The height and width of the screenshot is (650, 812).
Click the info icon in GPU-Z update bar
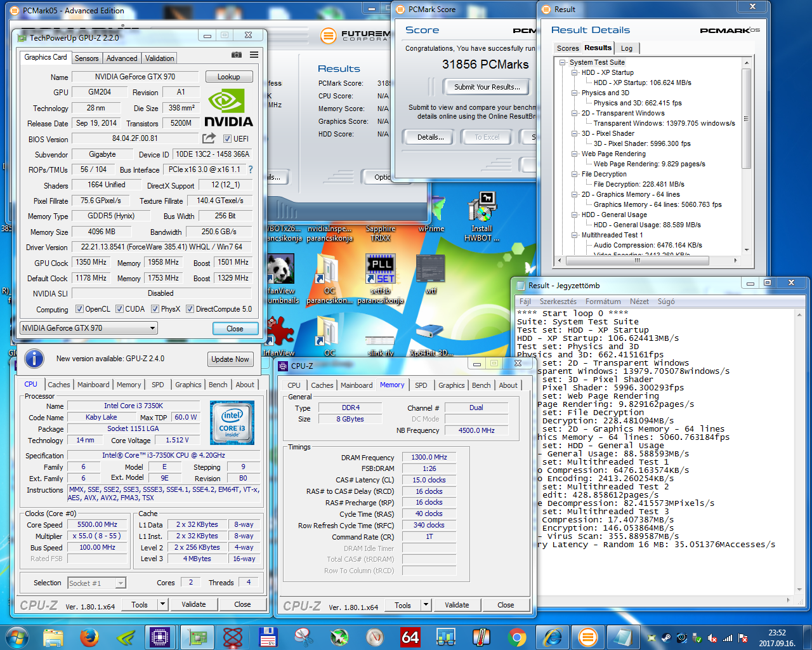pos(34,359)
